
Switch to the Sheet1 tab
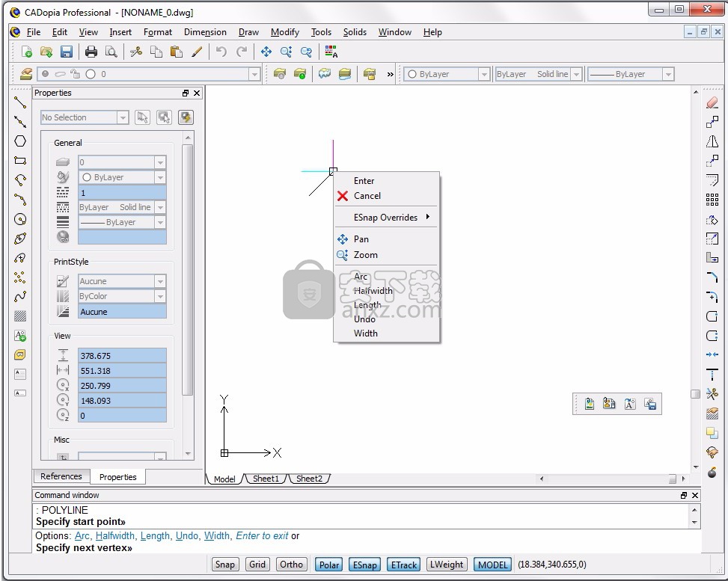[x=266, y=479]
